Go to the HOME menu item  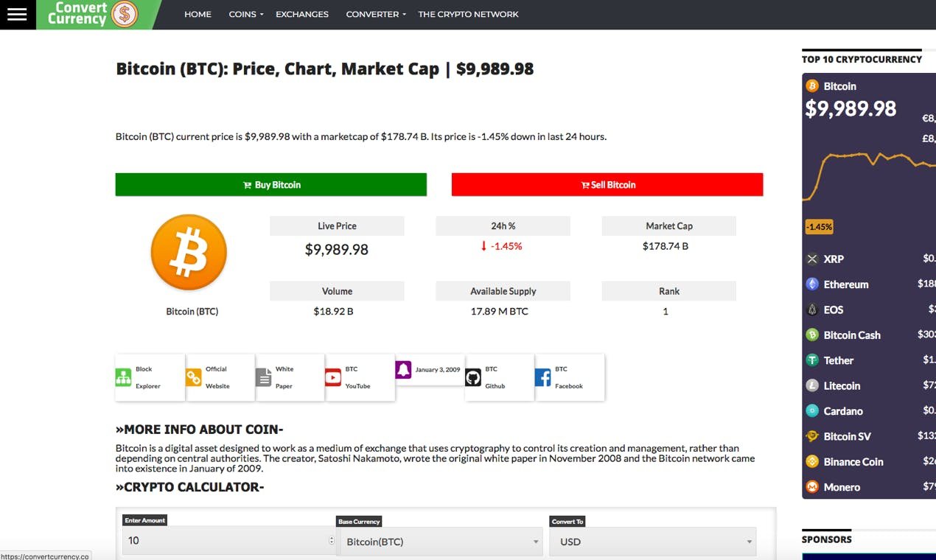click(198, 14)
